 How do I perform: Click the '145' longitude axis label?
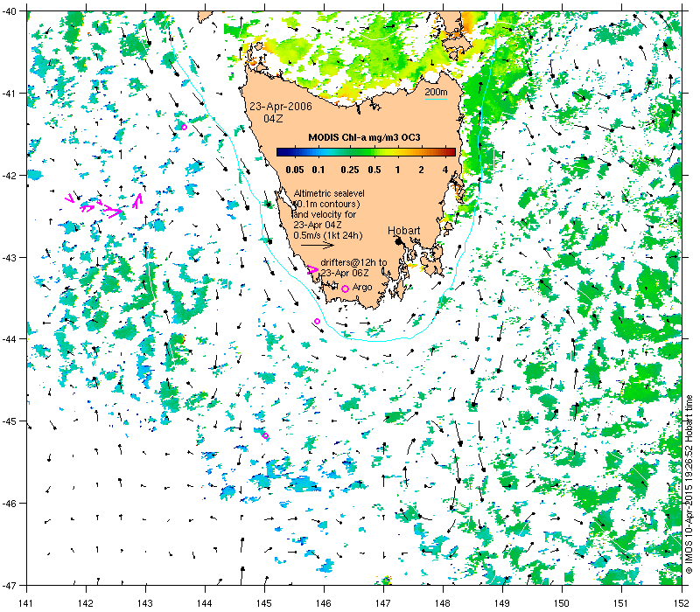(x=264, y=603)
